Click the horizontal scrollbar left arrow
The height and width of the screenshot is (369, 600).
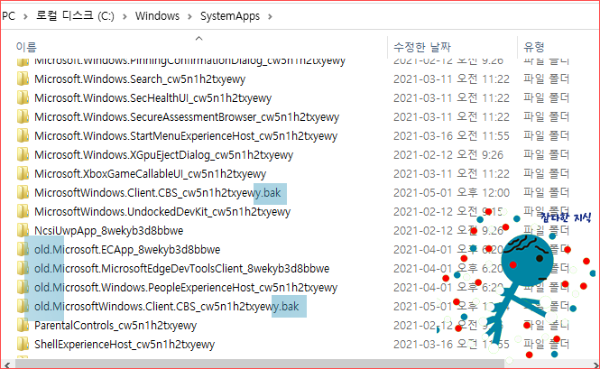7,364
